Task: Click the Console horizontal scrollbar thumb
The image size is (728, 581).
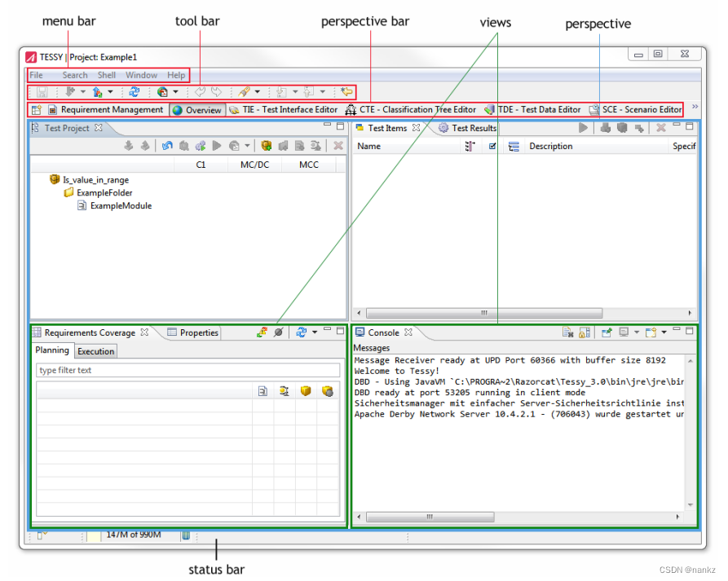Action: coord(430,517)
